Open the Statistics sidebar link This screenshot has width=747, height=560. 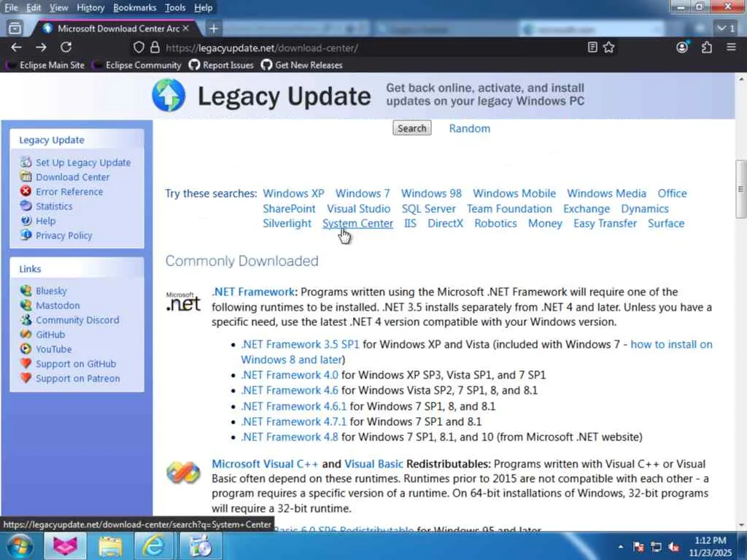coord(54,206)
